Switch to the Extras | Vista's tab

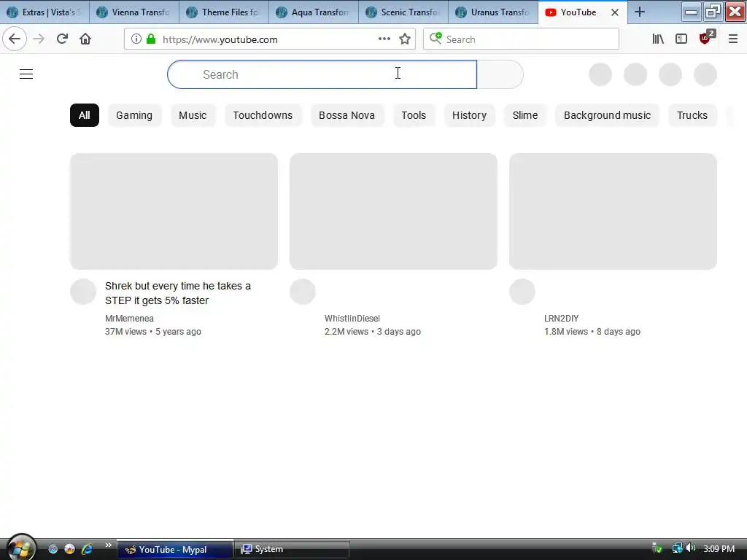(44, 12)
